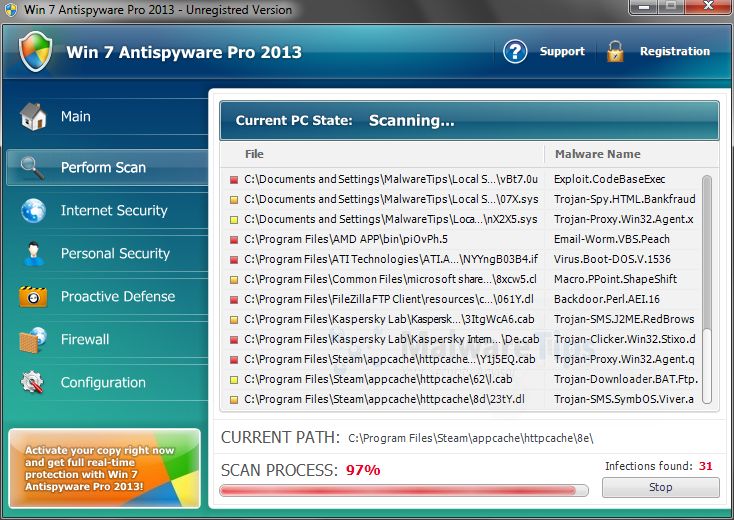
Task: Click the Main house icon
Action: coord(33,117)
